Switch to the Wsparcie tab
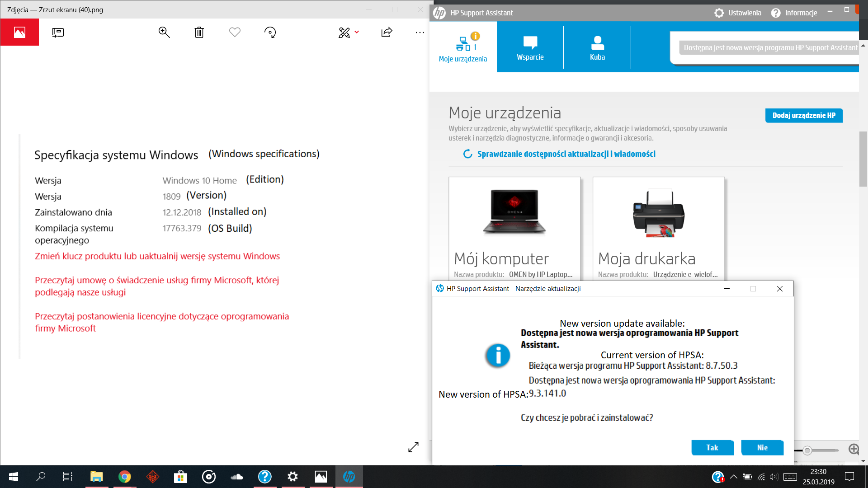The image size is (868, 488). point(530,47)
